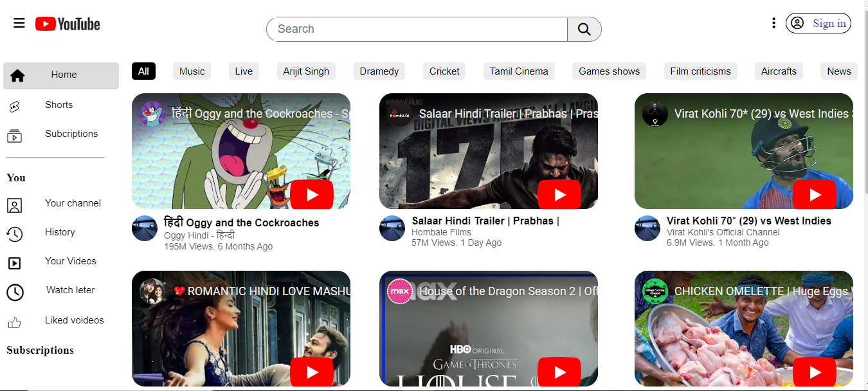Image resolution: width=868 pixels, height=391 pixels.
Task: Open the hamburger menu icon
Action: pyautogui.click(x=19, y=23)
